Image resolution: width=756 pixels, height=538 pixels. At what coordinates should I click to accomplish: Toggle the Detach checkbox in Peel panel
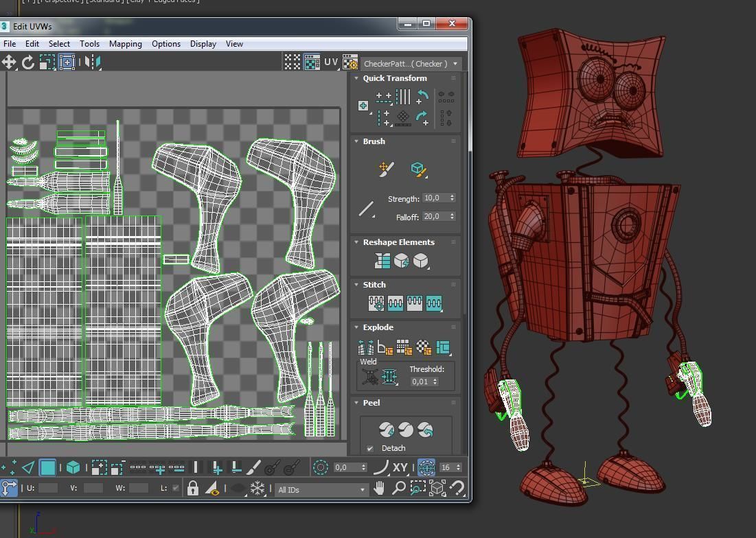(x=370, y=449)
